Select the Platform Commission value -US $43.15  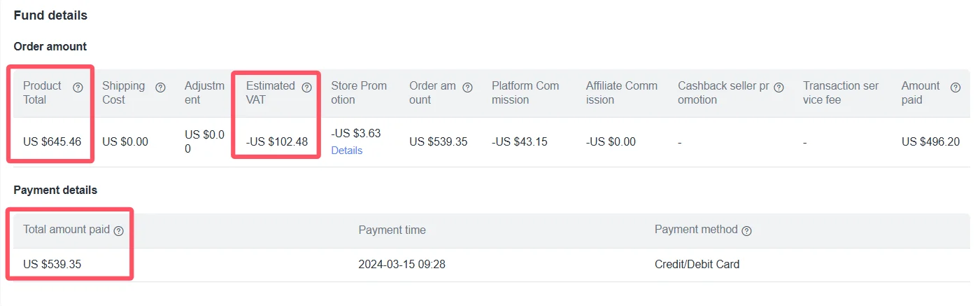point(519,141)
